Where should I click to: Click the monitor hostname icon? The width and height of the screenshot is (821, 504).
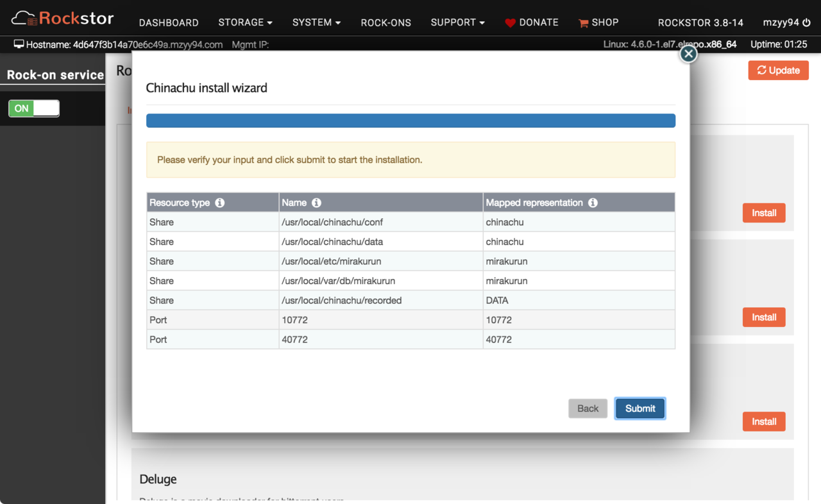click(19, 44)
